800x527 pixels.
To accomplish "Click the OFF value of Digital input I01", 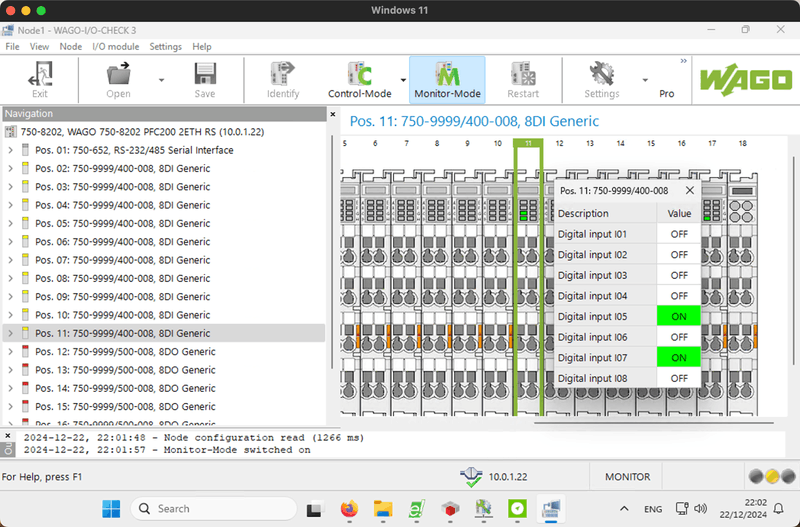I will (679, 234).
